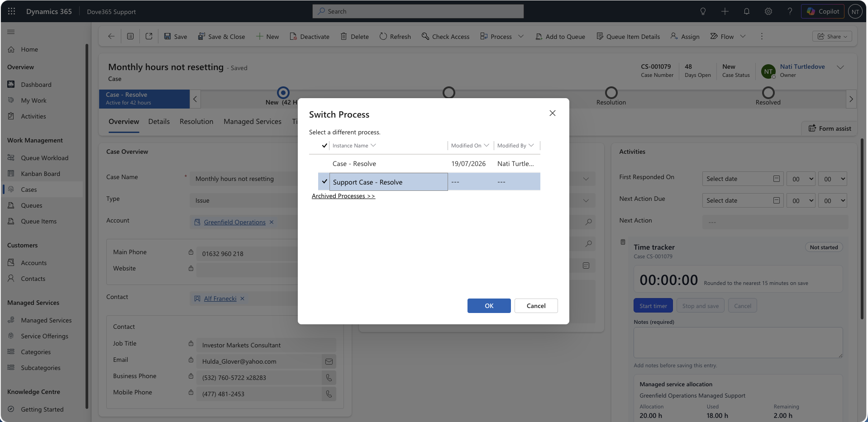
Task: Toggle the hamburger site map menu
Action: point(11,32)
